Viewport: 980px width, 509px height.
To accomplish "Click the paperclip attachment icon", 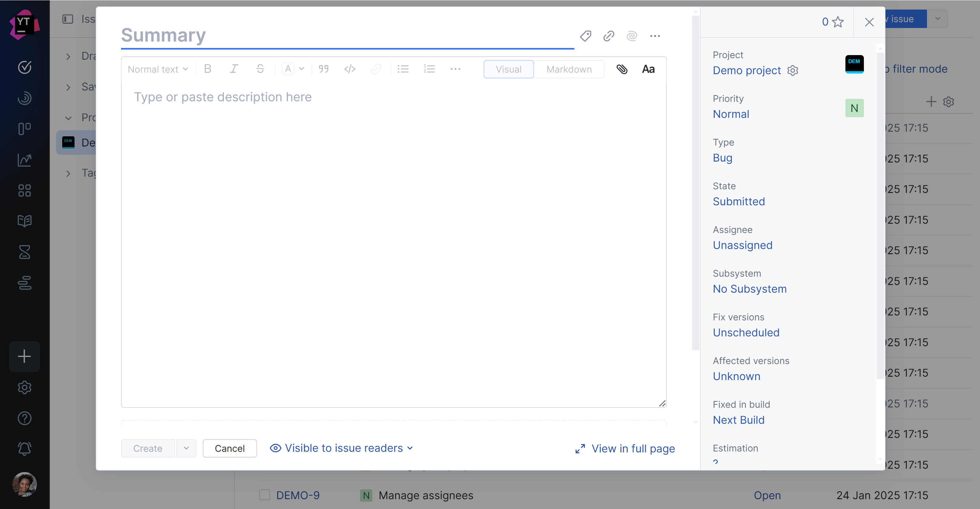I will tap(622, 69).
